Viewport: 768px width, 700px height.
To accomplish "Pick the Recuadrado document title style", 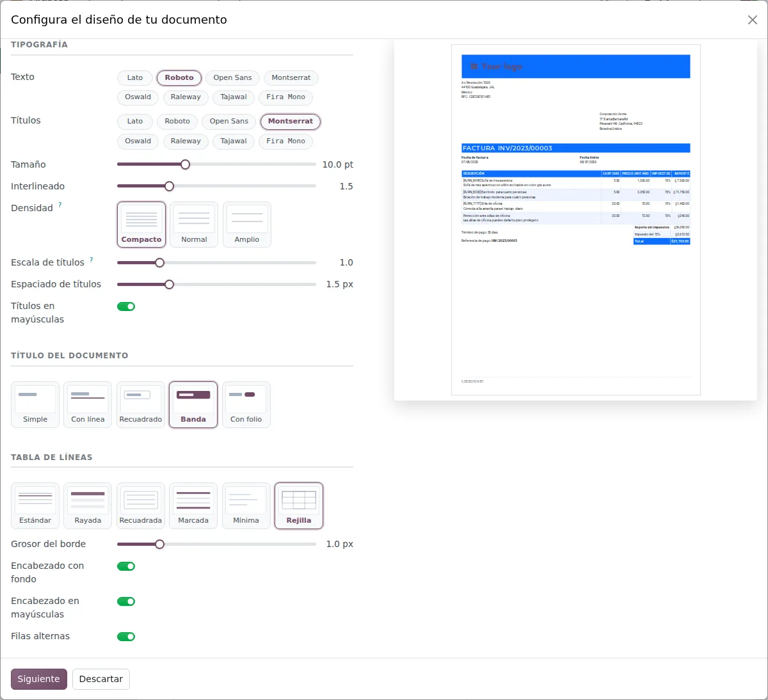I will click(141, 404).
